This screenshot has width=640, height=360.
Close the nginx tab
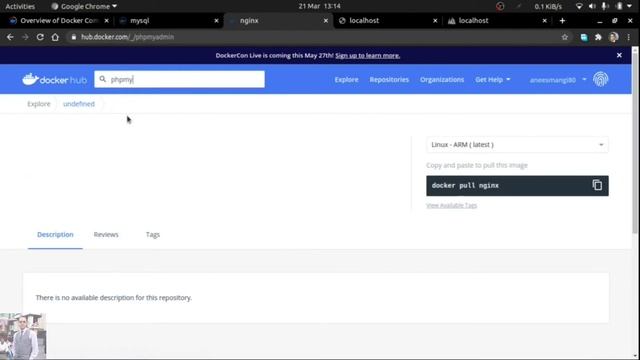click(x=326, y=20)
